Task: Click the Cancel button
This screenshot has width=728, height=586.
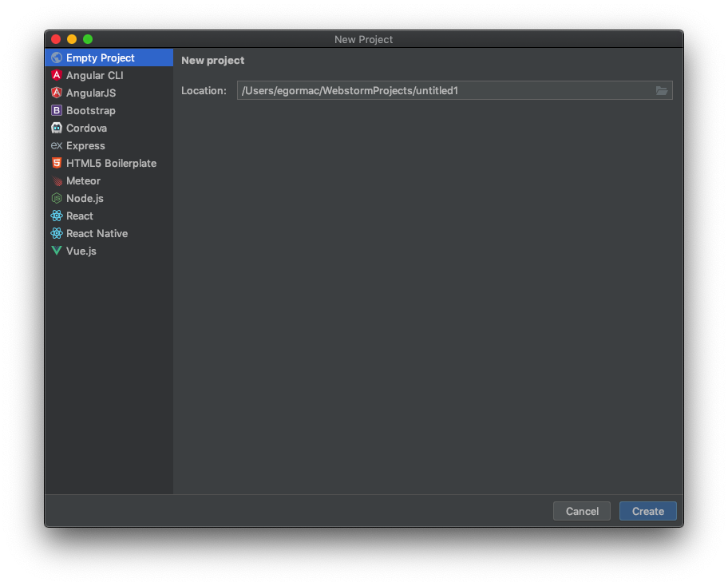Action: pyautogui.click(x=582, y=511)
